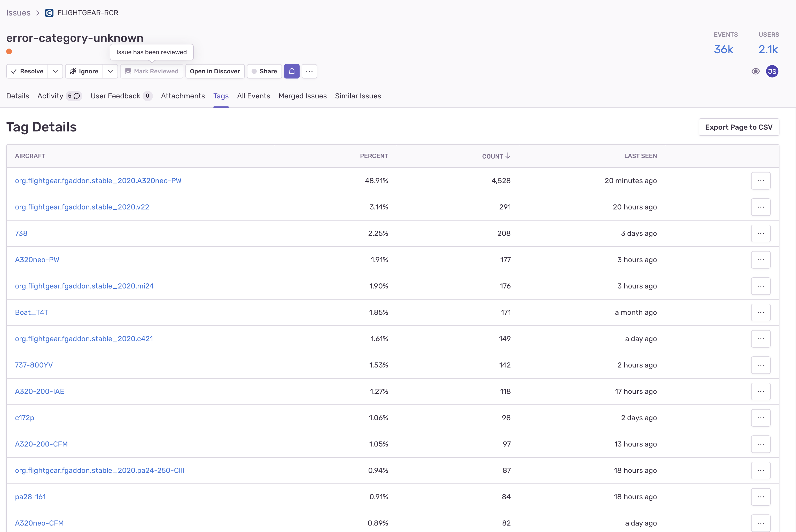The image size is (796, 532).
Task: Open the Boat_T4T tag link
Action: (x=32, y=312)
